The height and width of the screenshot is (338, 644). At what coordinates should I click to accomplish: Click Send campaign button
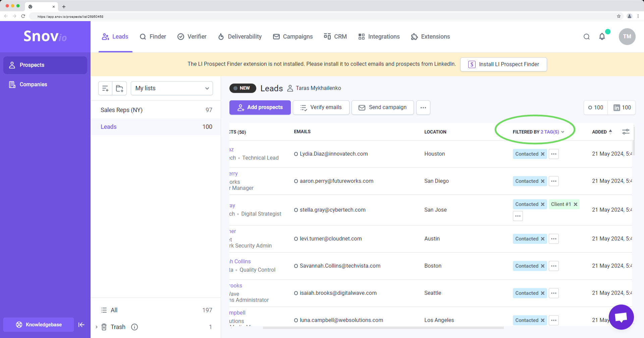[x=383, y=107]
